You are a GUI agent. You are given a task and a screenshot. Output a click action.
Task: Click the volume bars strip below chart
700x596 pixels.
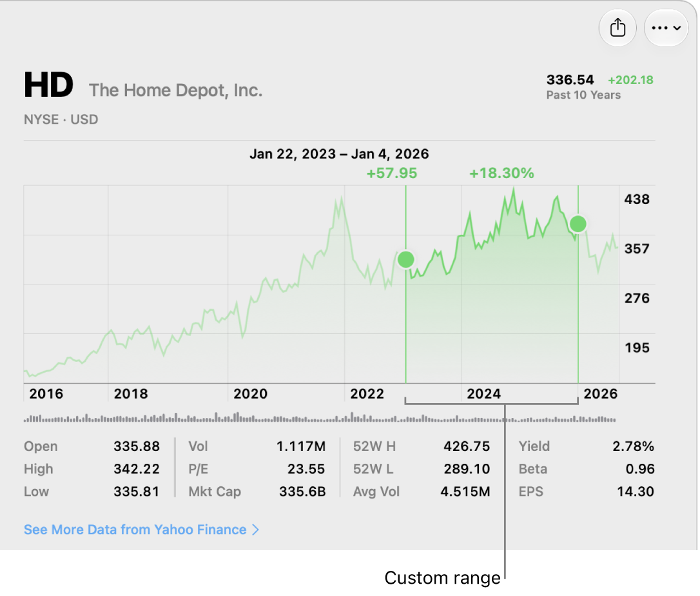tap(320, 418)
